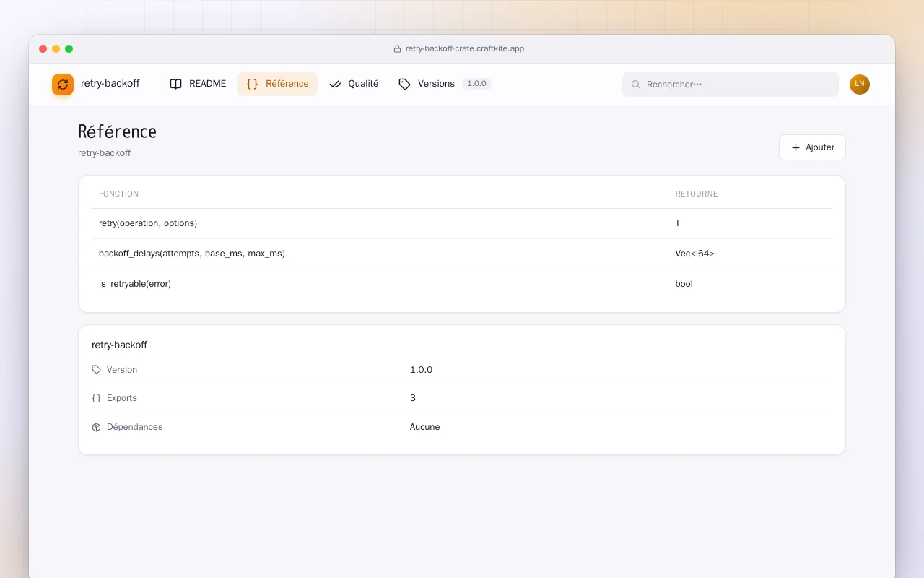Click the retry-backoff app name

point(110,84)
